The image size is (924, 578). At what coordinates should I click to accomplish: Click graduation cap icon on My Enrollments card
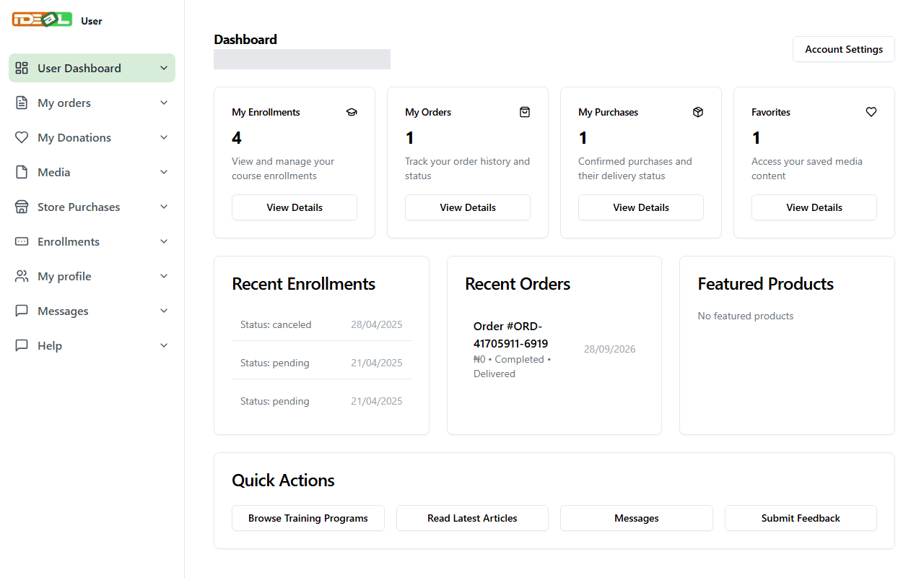[352, 112]
